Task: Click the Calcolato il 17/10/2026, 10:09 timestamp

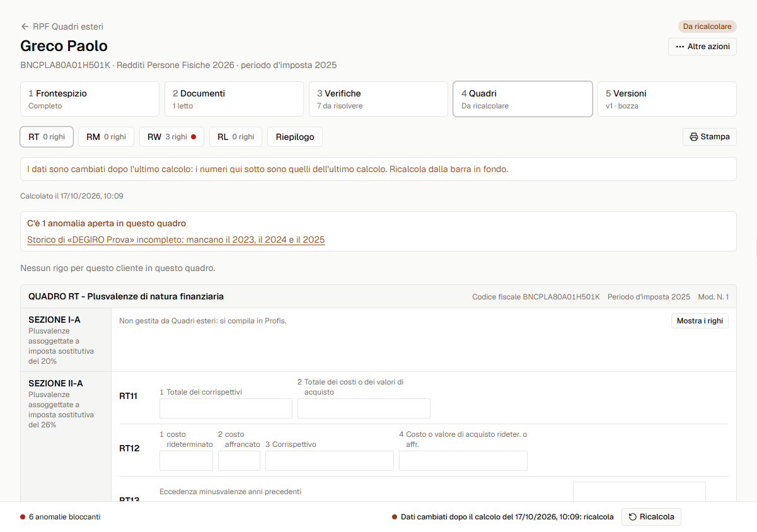Action: click(72, 196)
